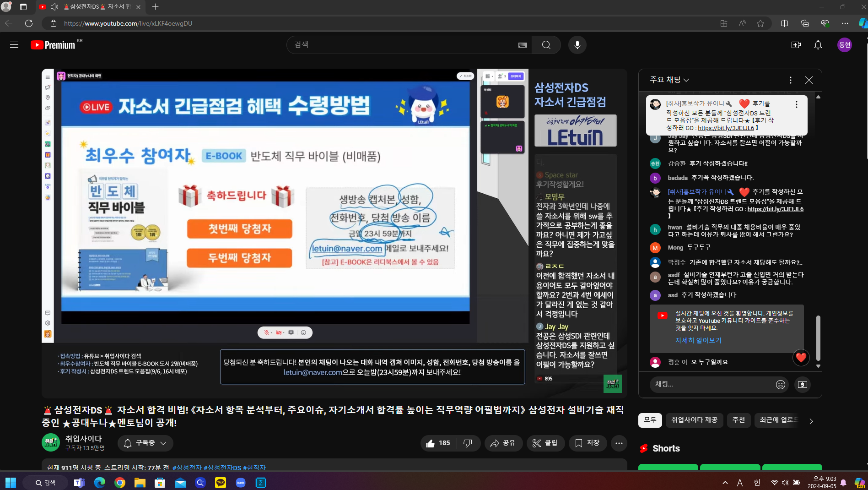Select the 취업사이다 제공 filter chip

(x=694, y=420)
